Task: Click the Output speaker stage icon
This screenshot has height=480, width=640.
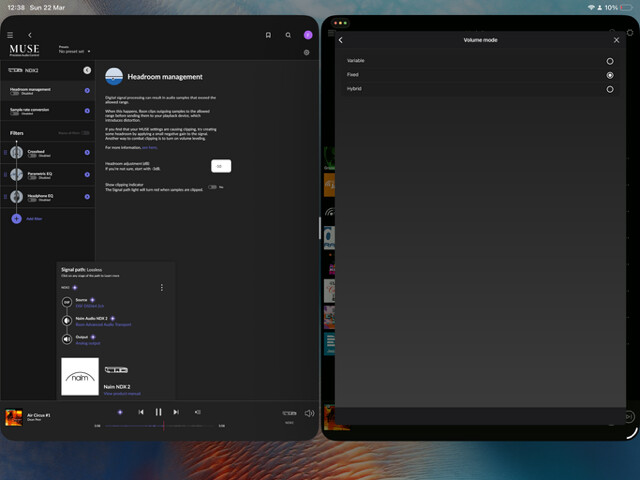Action: coord(67,339)
